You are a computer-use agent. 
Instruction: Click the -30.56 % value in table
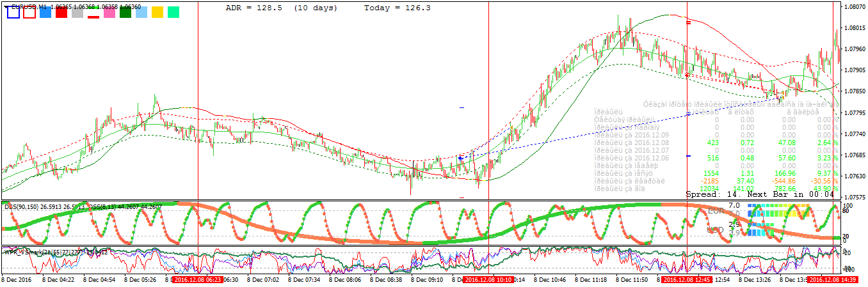[x=824, y=181]
